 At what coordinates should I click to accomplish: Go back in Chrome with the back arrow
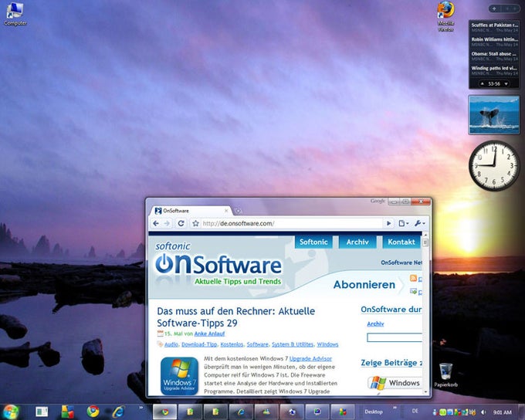[156, 223]
